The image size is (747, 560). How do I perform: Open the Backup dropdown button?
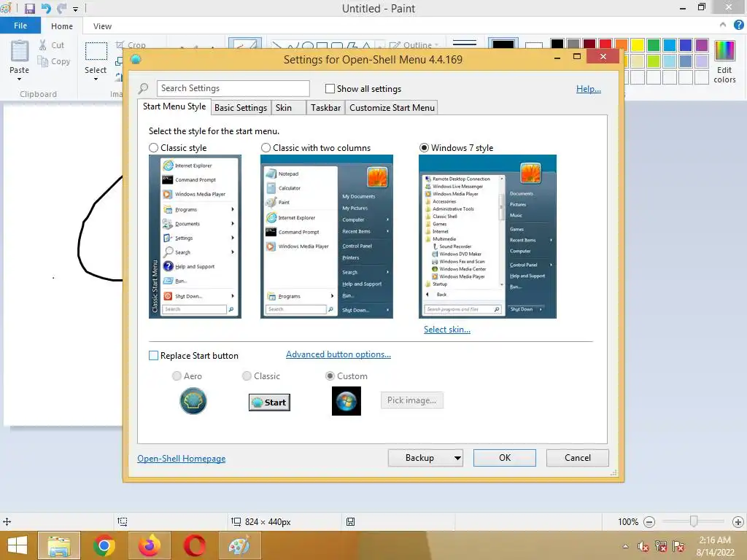click(x=425, y=458)
